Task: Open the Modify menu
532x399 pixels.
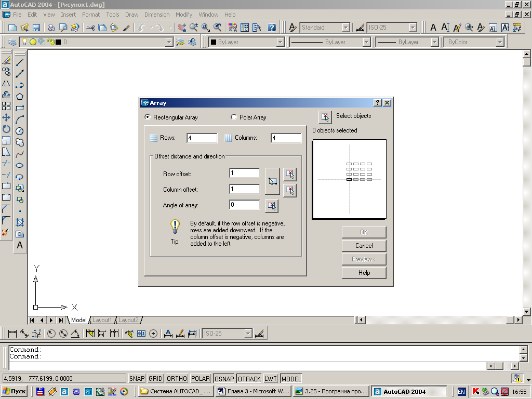Action: [x=184, y=15]
